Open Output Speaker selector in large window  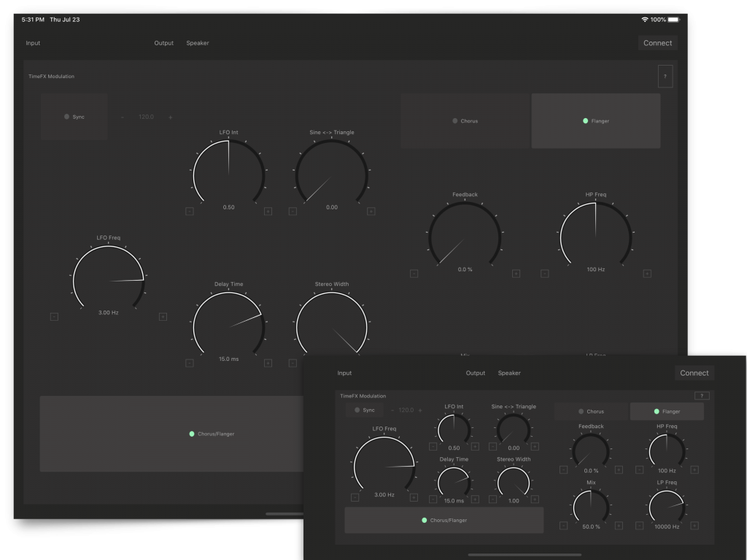[x=197, y=43]
